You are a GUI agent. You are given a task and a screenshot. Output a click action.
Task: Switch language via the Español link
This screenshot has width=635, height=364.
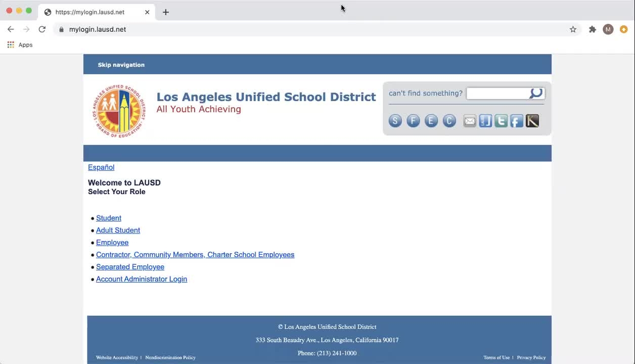point(101,167)
